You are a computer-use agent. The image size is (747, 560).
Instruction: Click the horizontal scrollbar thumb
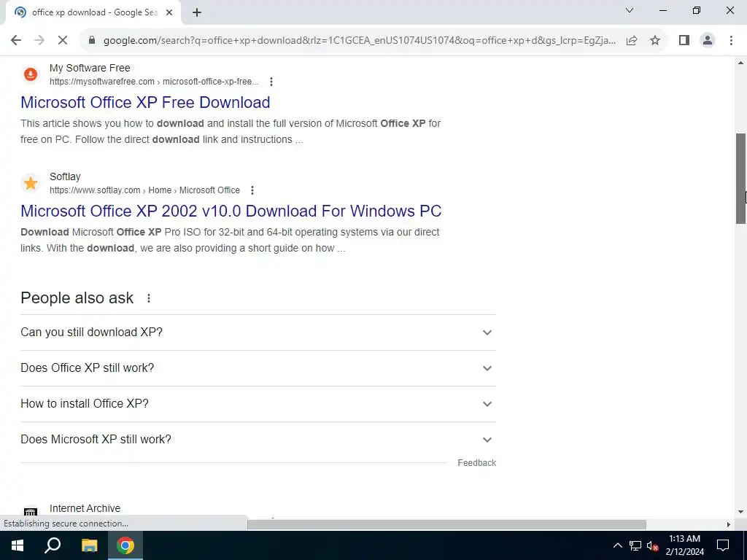[x=446, y=524]
